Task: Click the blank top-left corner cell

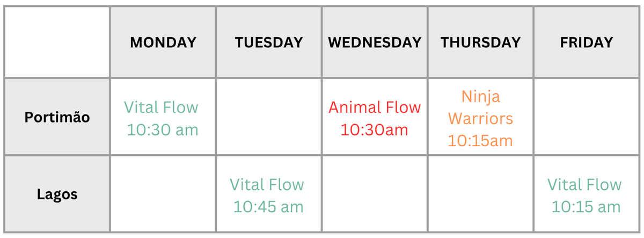Action: pos(57,42)
